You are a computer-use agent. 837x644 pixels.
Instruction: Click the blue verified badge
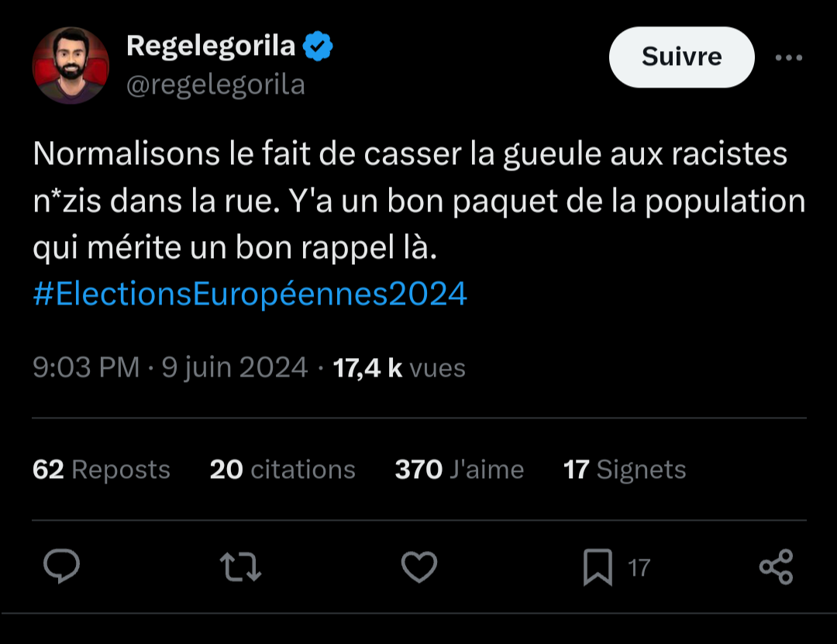(318, 47)
